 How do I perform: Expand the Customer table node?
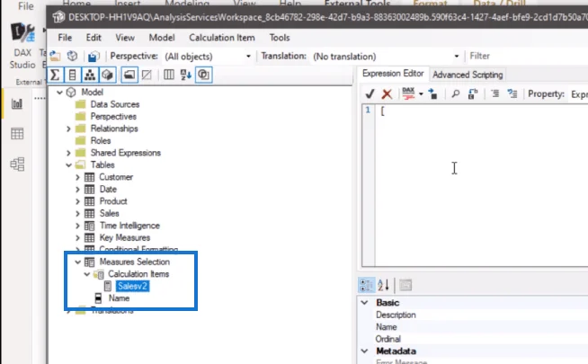[77, 177]
